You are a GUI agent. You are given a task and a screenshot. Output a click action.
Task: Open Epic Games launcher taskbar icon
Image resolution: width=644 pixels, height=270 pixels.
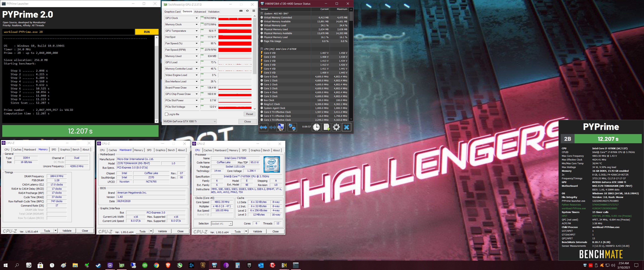pyautogui.click(x=249, y=265)
